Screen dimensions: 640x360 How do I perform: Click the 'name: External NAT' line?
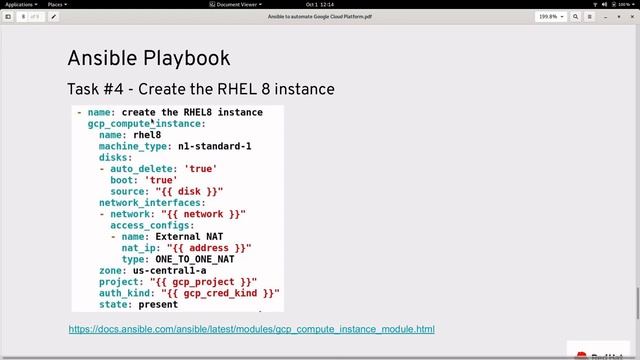click(167, 237)
